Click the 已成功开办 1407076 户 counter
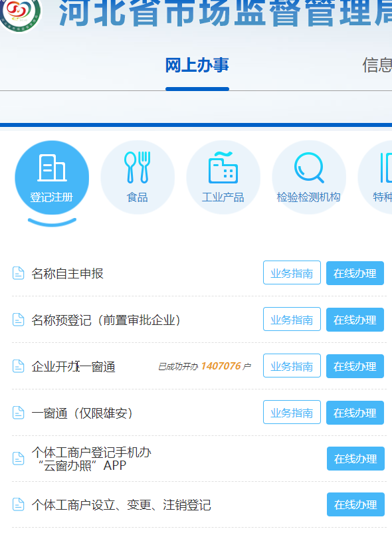The image size is (392, 535). (x=205, y=366)
